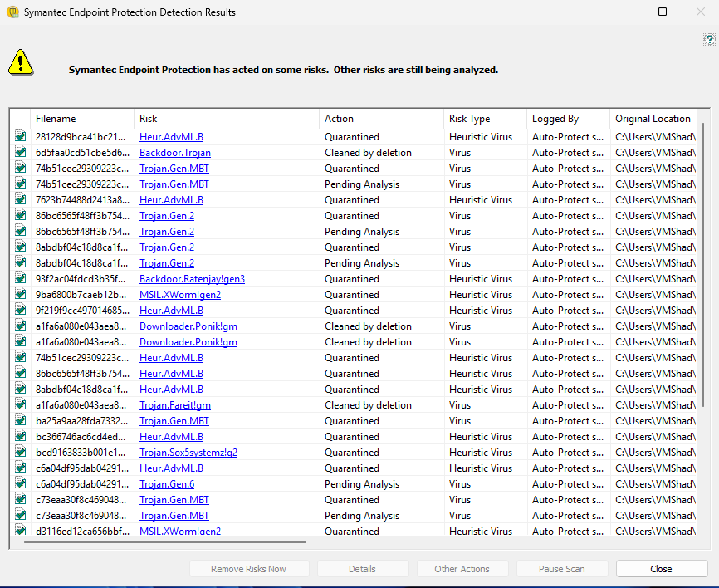Sort by the Original Location column header

tap(653, 119)
